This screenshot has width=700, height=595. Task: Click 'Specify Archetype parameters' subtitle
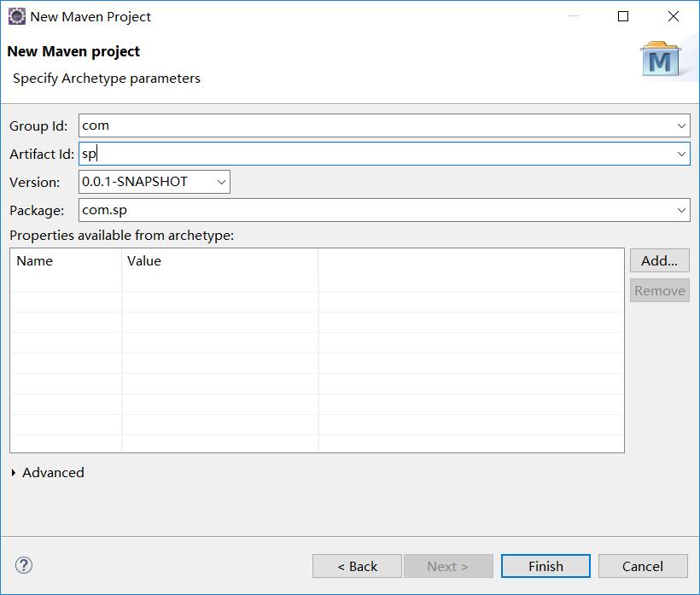[x=106, y=79]
